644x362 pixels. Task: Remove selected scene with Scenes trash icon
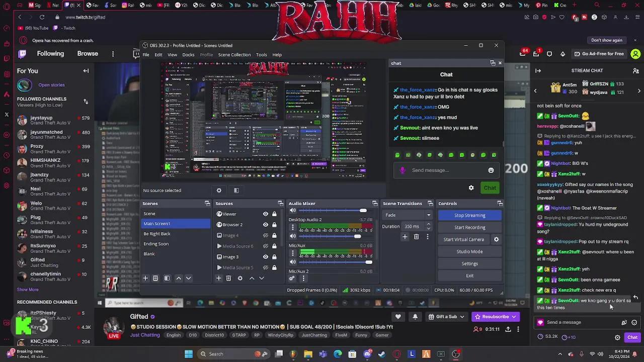(x=155, y=278)
